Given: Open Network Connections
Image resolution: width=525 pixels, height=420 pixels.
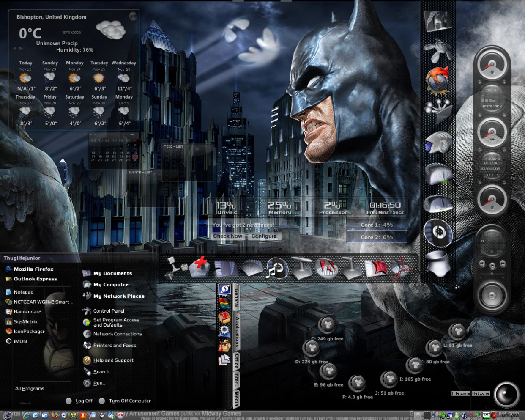Looking at the screenshot, I should (x=112, y=334).
